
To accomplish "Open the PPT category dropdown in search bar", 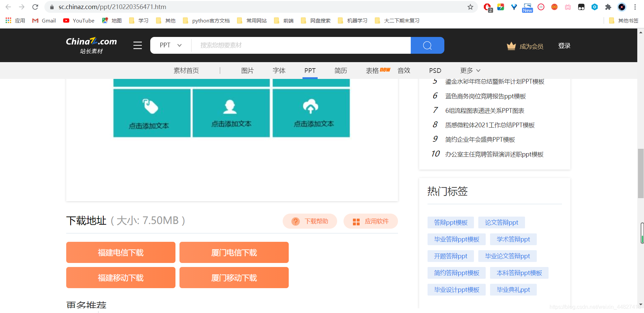I will [x=170, y=45].
